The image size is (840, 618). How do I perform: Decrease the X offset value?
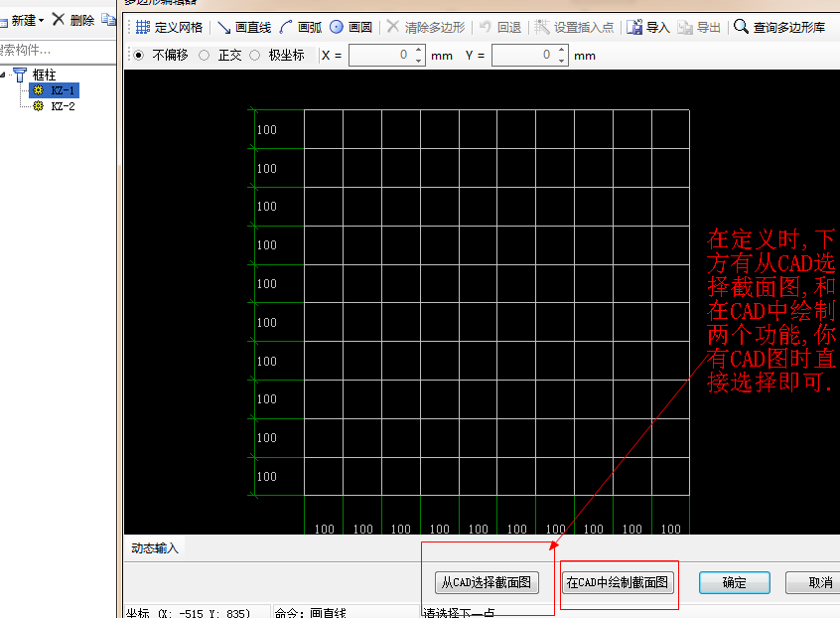pyautogui.click(x=419, y=61)
